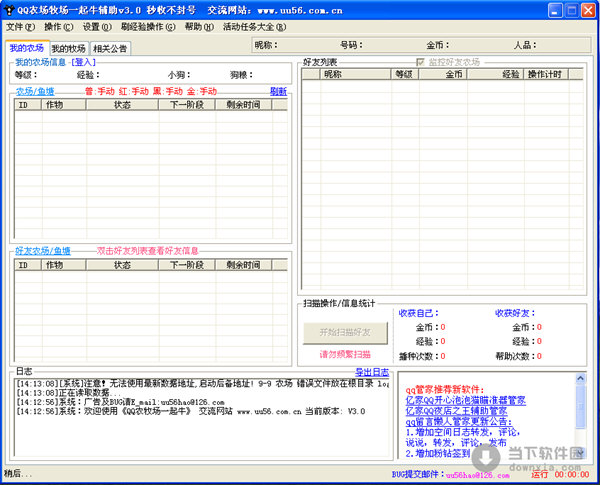Click the 剩余时间 header in friend farm table
This screenshot has width=600, height=485.
pyautogui.click(x=243, y=265)
